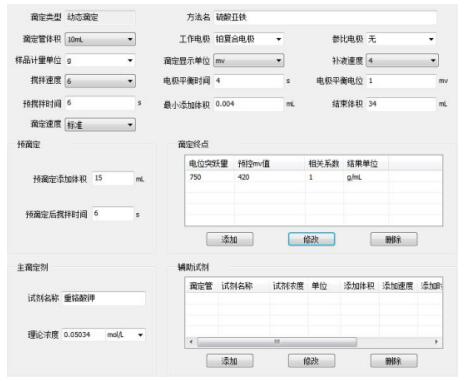Click the 电极平衡时间 input field
The width and height of the screenshot is (466, 381).
pyautogui.click(x=249, y=81)
